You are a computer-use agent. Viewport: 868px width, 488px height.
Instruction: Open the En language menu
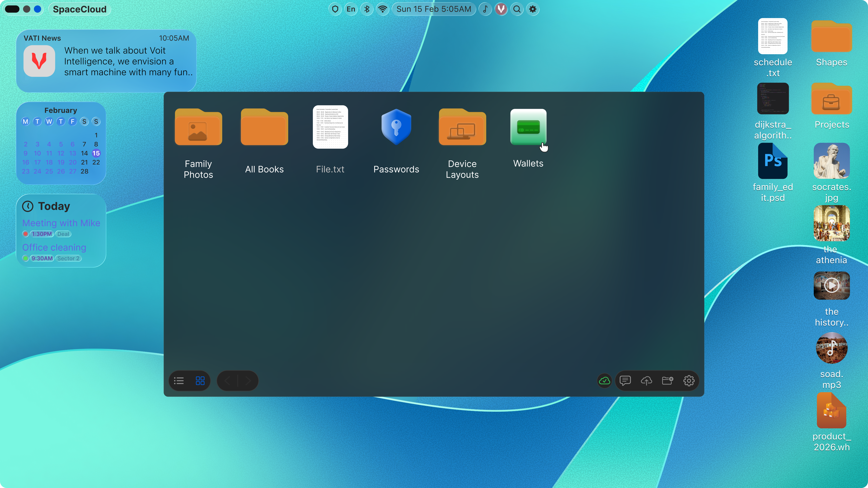click(x=351, y=9)
